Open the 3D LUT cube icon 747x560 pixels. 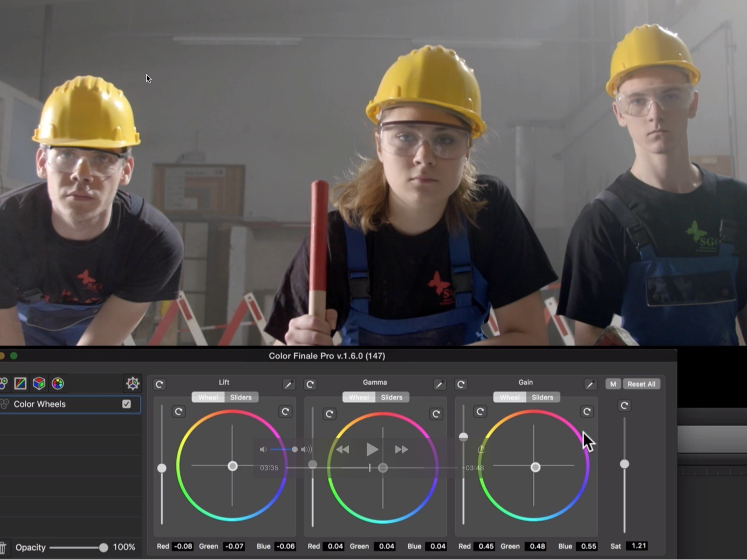point(39,383)
